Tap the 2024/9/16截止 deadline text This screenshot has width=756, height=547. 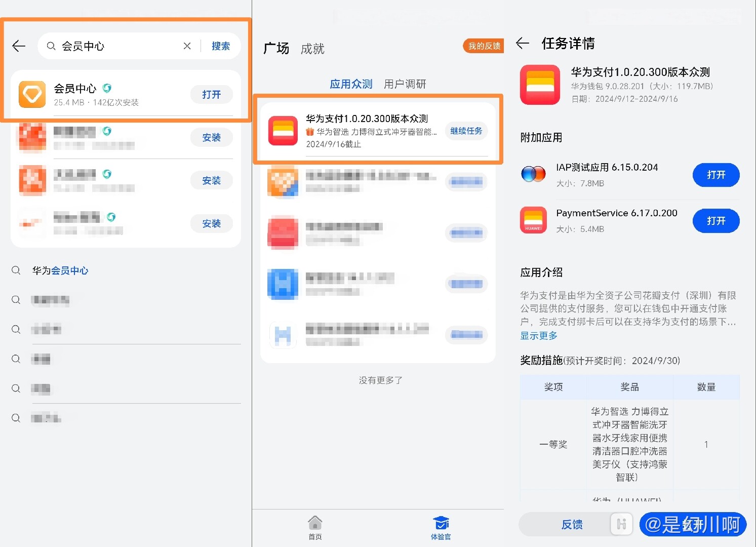click(x=334, y=144)
